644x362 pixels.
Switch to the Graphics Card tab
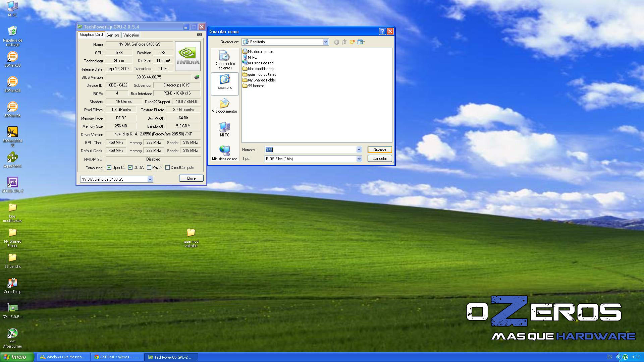coord(91,35)
